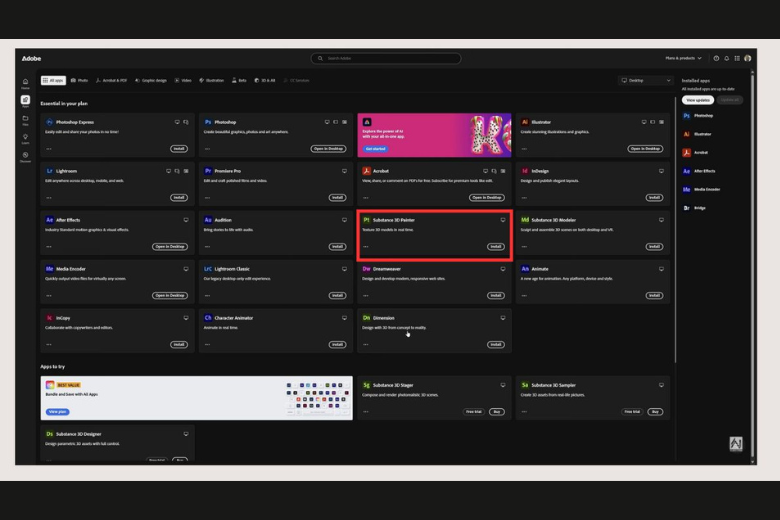
Task: Click the Lightroom Lr app icon
Action: (49, 171)
